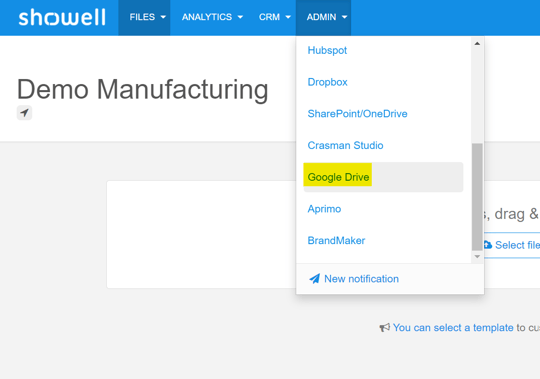Image resolution: width=540 pixels, height=379 pixels.
Task: Click the location arrow icon under the title
Action: coord(24,113)
